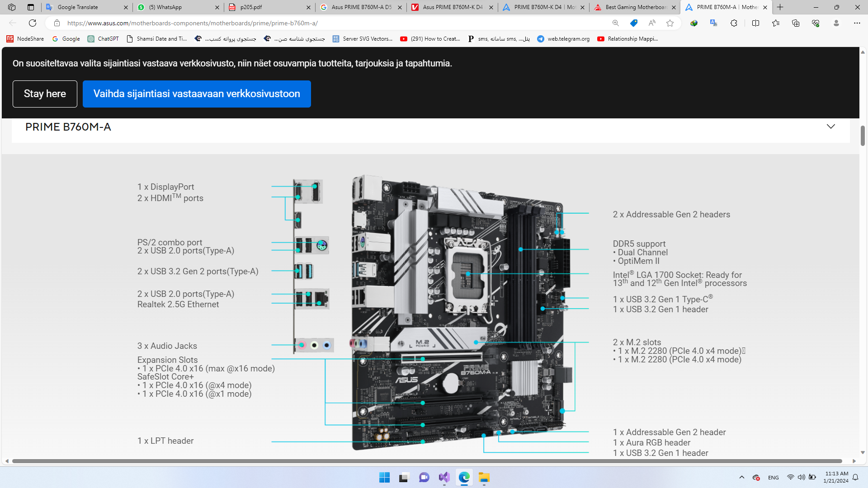Toggle split screen view icon
Viewport: 868px width, 488px height.
(755, 23)
